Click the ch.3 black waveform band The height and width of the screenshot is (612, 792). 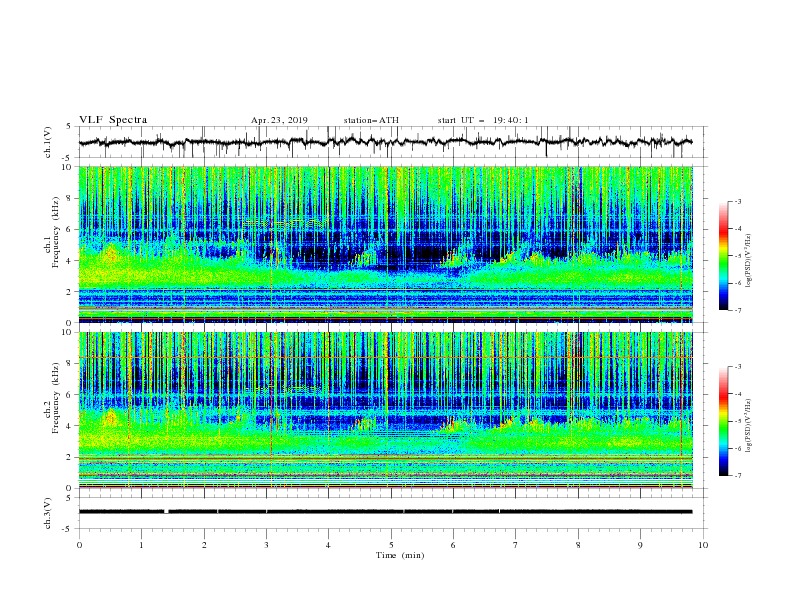[x=385, y=512]
